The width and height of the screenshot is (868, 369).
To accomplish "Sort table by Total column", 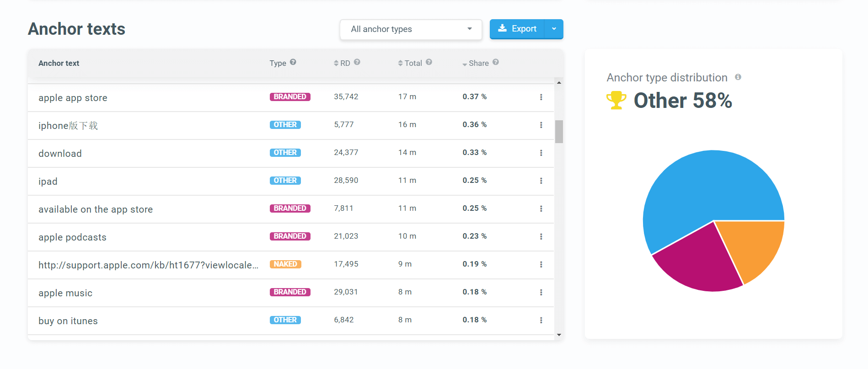I will pyautogui.click(x=410, y=63).
